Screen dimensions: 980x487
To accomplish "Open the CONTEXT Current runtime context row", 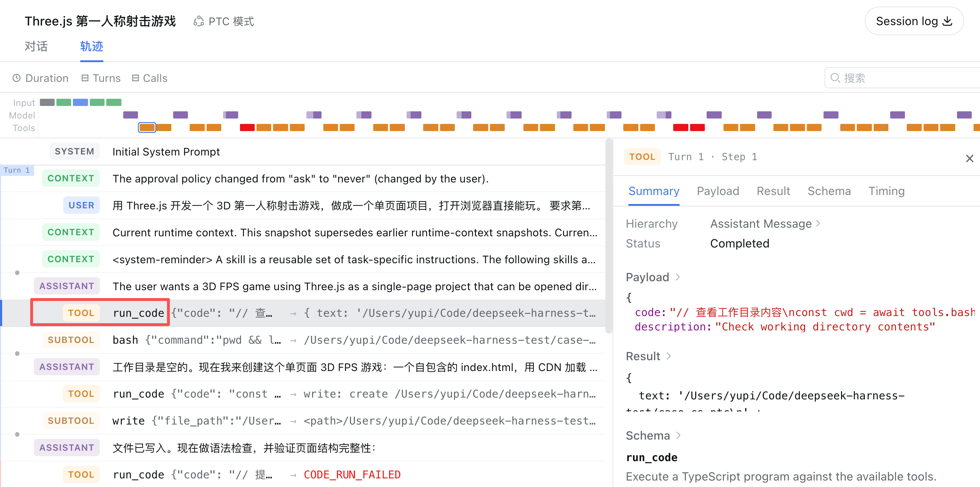I will pyautogui.click(x=303, y=232).
